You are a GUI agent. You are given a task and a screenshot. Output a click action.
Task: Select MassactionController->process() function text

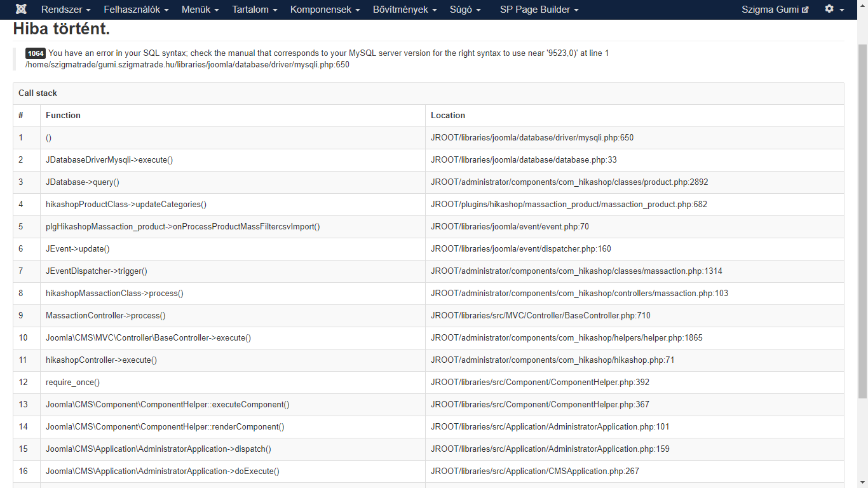point(106,315)
